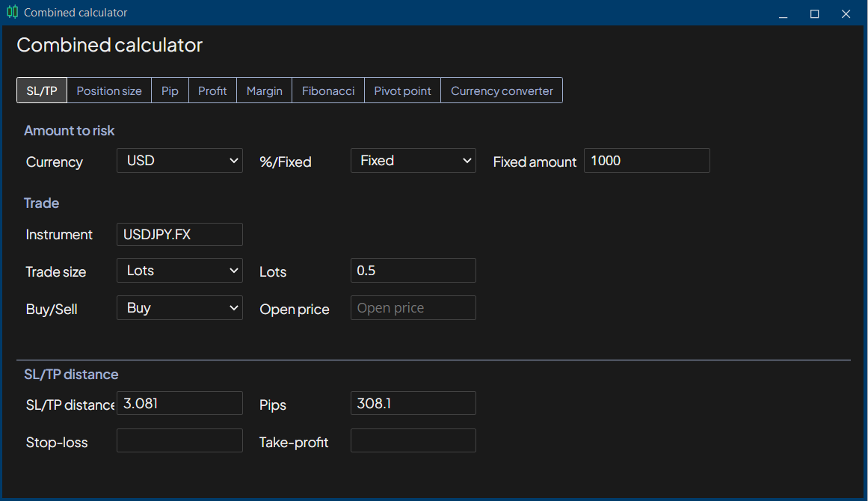Select the SL/TP tab

click(x=41, y=90)
